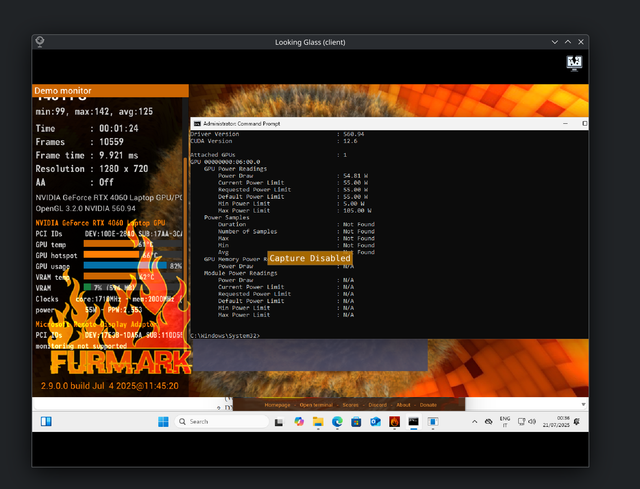Open the Discord link in FurMark

point(378,405)
